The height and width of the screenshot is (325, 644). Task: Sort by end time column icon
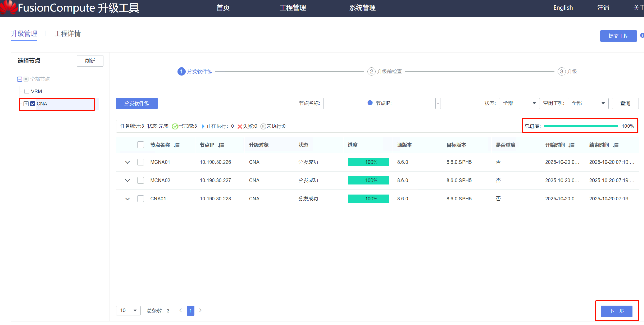(x=616, y=145)
